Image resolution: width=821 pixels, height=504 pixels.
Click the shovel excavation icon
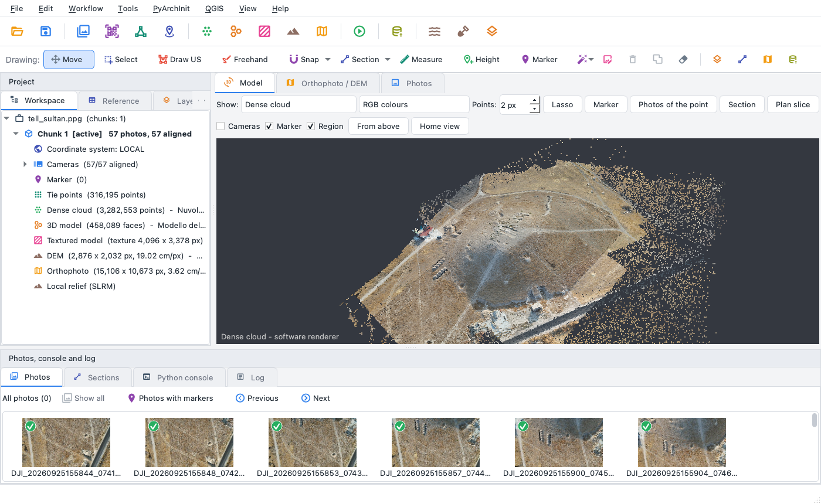463,31
